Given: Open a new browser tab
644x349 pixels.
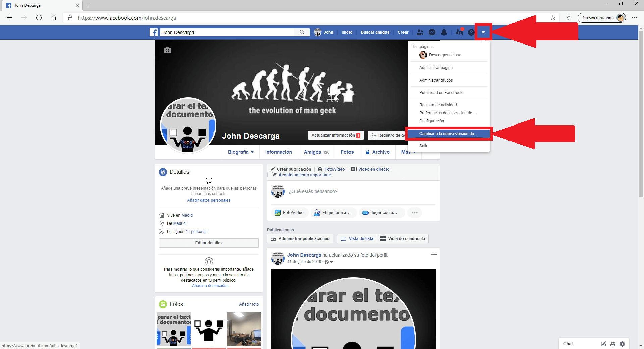Looking at the screenshot, I should click(x=88, y=5).
